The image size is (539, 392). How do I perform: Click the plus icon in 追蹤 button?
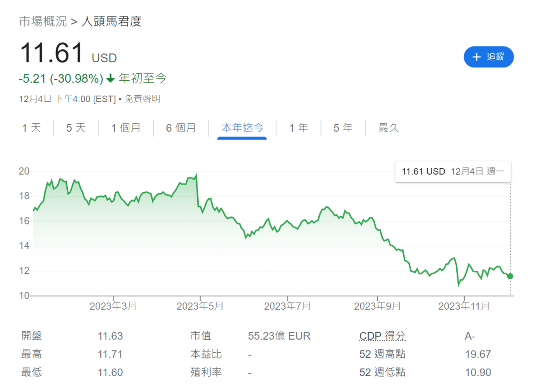[477, 57]
